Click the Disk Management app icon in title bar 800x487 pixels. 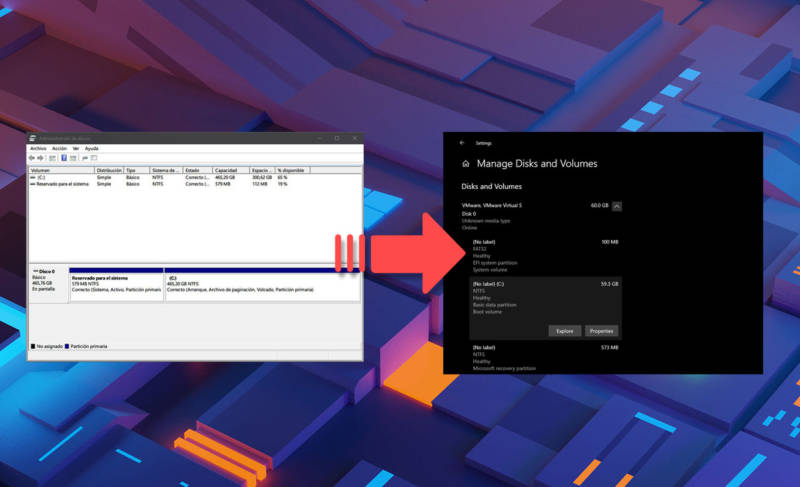[32, 138]
